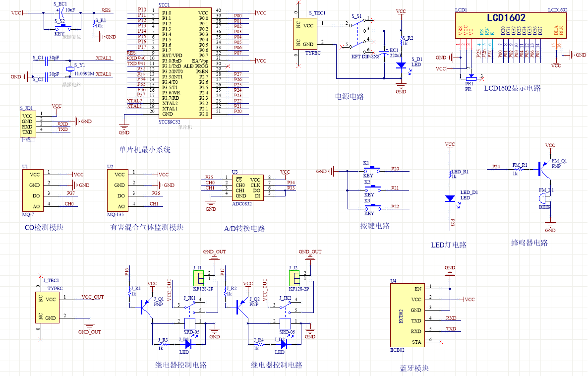
Task: Click the K2 key switch symbol
Action: click(x=372, y=189)
